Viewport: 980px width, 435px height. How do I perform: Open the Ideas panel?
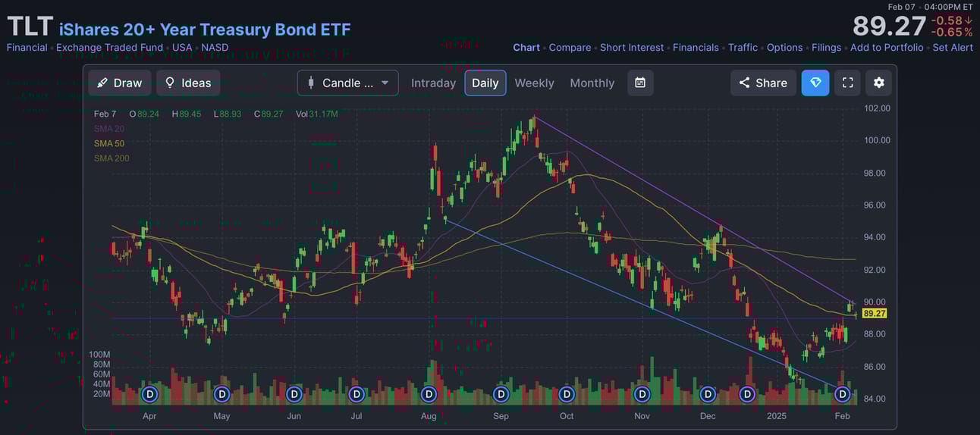coord(188,83)
